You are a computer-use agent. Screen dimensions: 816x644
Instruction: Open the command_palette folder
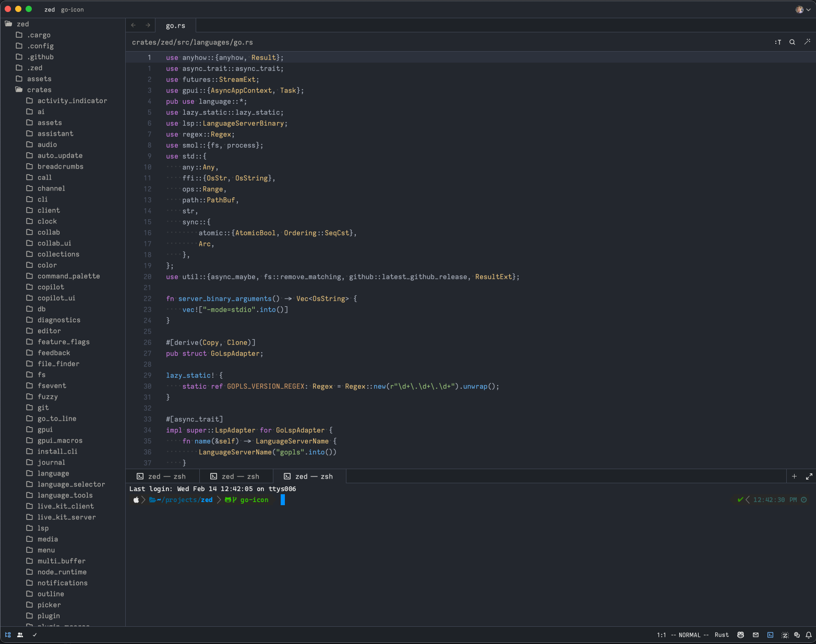[x=63, y=276]
